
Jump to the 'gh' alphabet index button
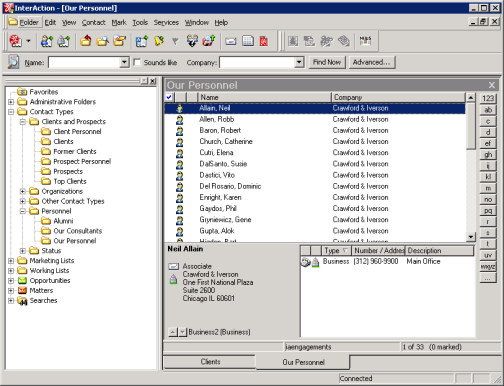click(488, 155)
